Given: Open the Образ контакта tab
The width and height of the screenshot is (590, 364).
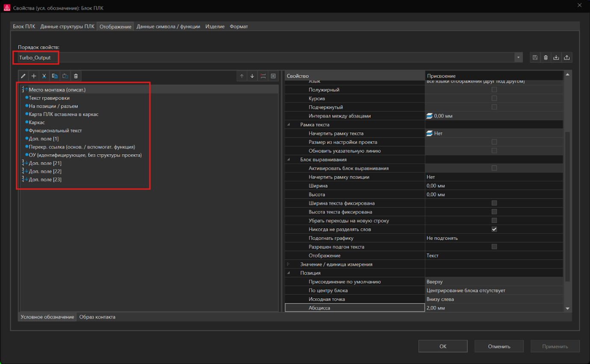Looking at the screenshot, I should [x=97, y=317].
